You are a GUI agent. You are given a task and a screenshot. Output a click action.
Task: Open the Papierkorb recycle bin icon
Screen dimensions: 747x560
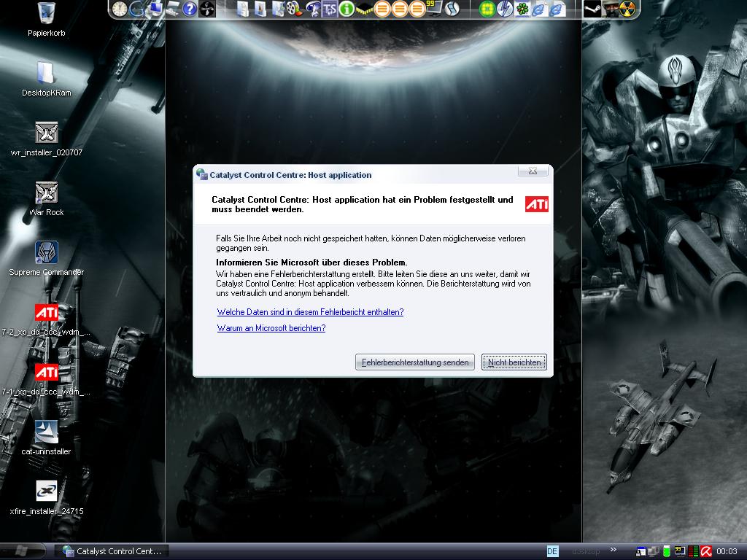coord(46,20)
